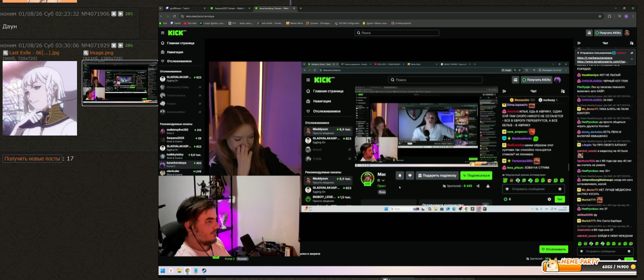Open the AndersonMan followed channel
Viewport: 644px width, 280px height.
pos(180,112)
